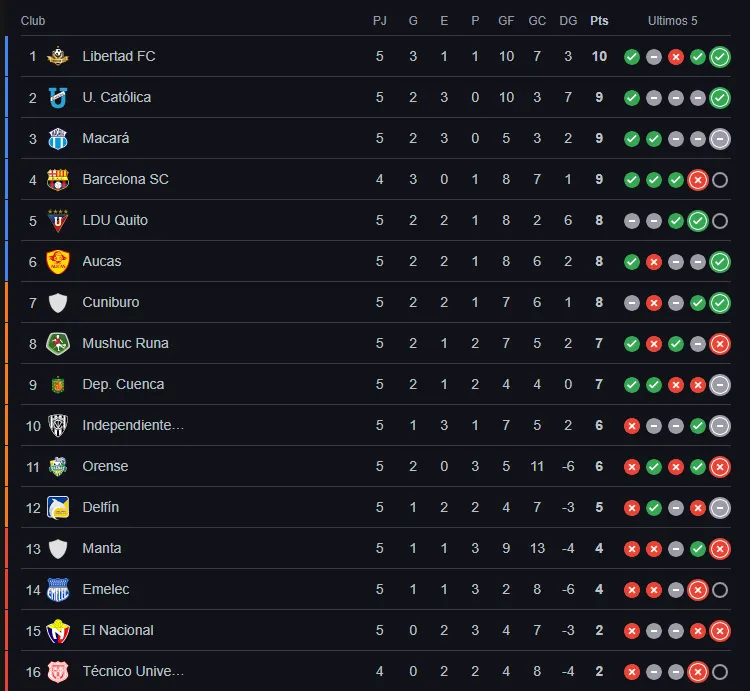
Task: Click the empty upcoming-match circle for LDU Quito
Action: click(x=720, y=221)
